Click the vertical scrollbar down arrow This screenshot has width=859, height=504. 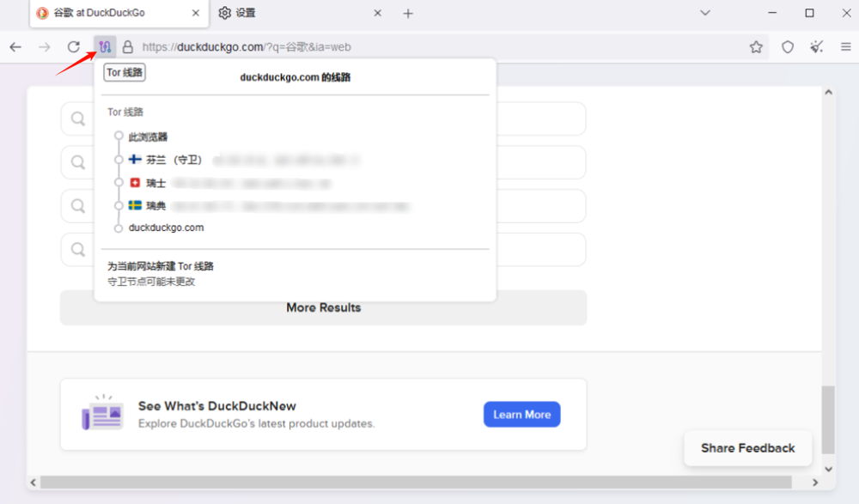click(829, 469)
